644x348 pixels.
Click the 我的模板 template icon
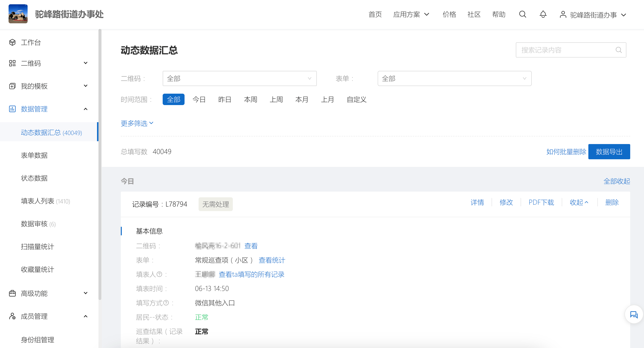[x=12, y=86]
